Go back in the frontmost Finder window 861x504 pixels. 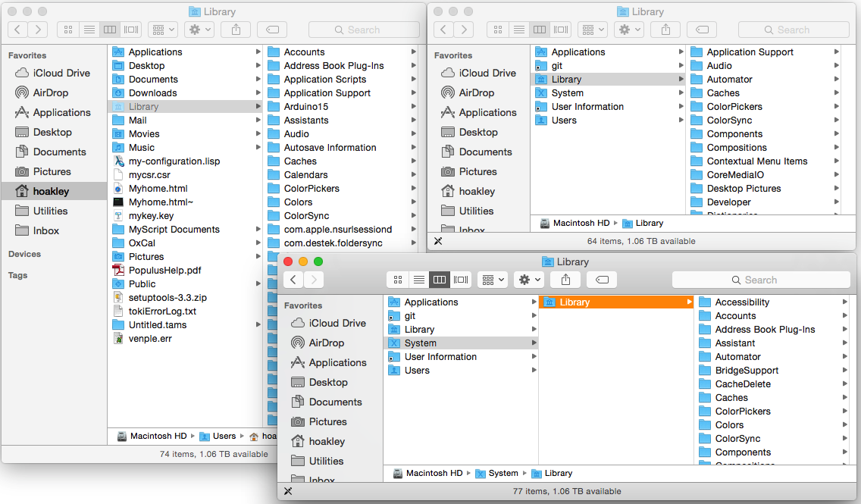pyautogui.click(x=293, y=280)
